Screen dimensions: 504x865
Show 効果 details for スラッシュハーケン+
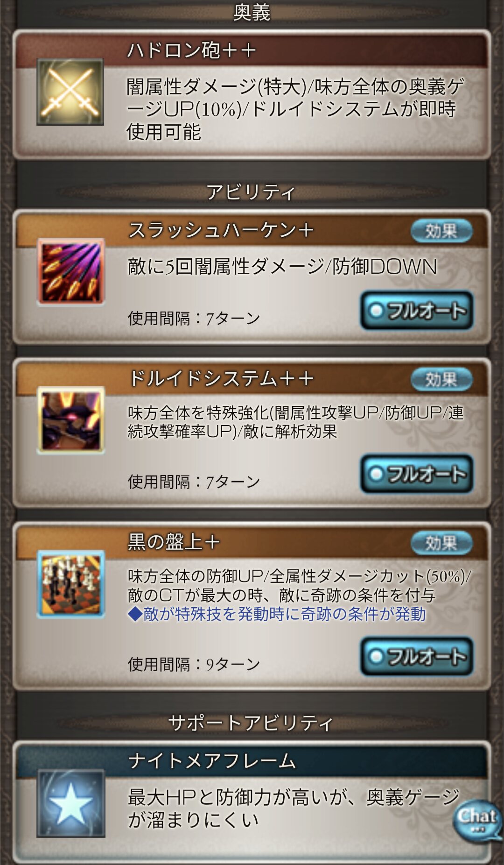tap(441, 231)
